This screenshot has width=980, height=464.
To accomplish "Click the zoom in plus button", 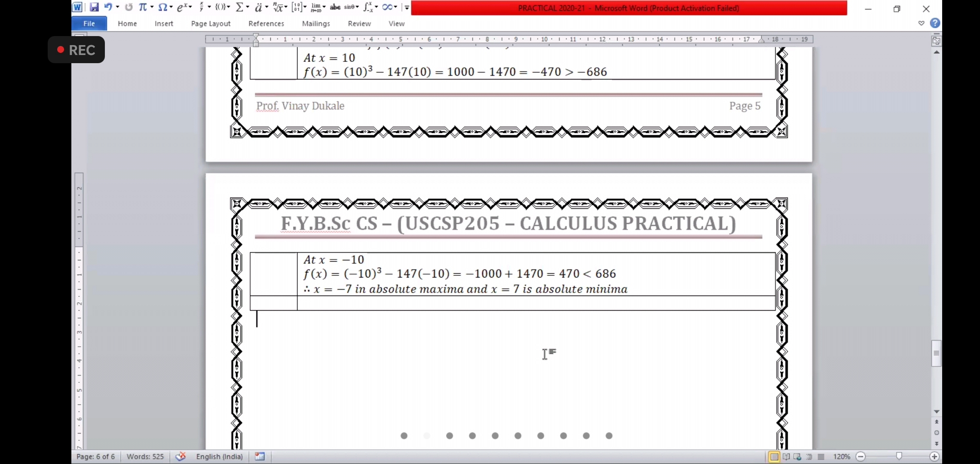I will 934,457.
